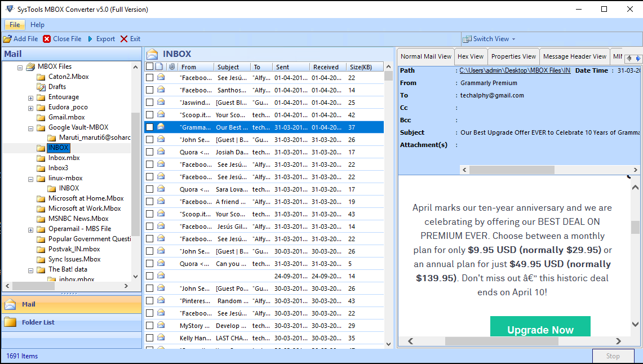Click the SysTools app logo icon

[x=9, y=8]
